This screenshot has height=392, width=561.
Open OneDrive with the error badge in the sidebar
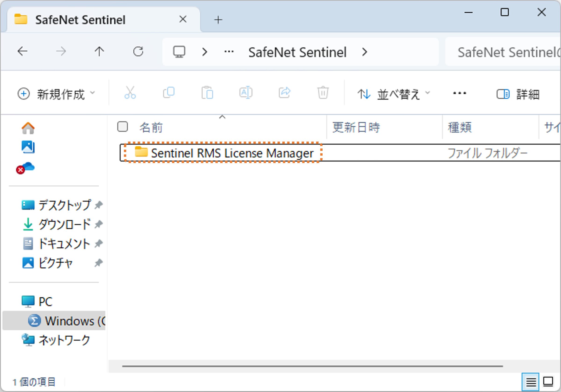[x=25, y=168]
